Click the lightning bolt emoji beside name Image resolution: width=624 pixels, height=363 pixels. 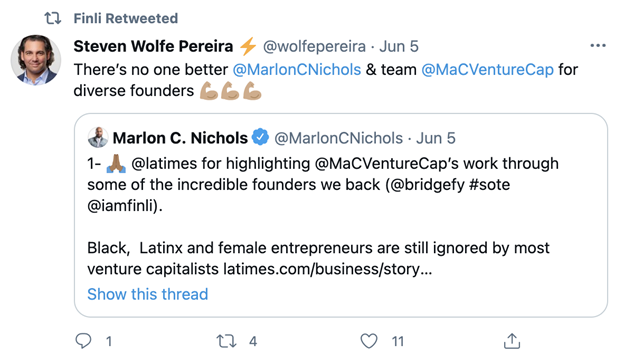pyautogui.click(x=248, y=46)
